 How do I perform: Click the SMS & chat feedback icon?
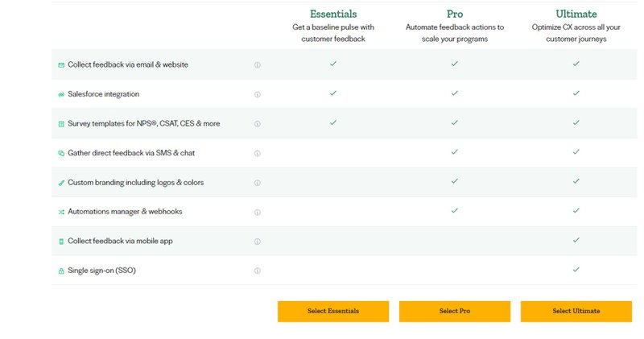pos(61,153)
